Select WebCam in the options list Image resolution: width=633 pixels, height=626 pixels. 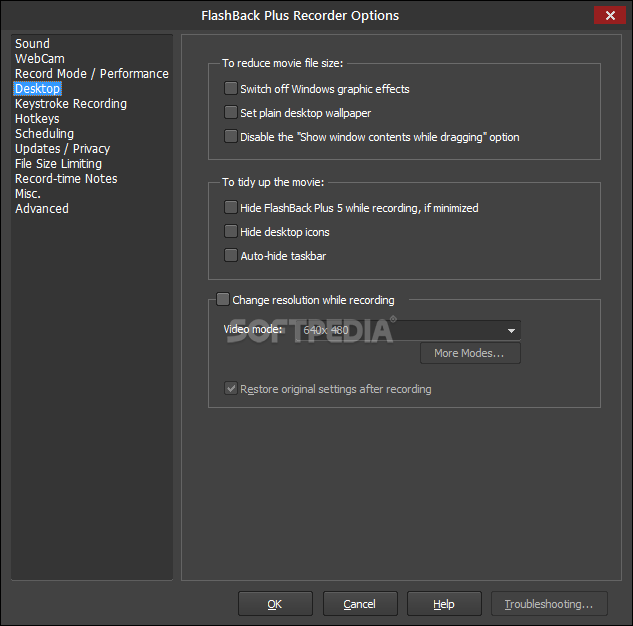40,59
